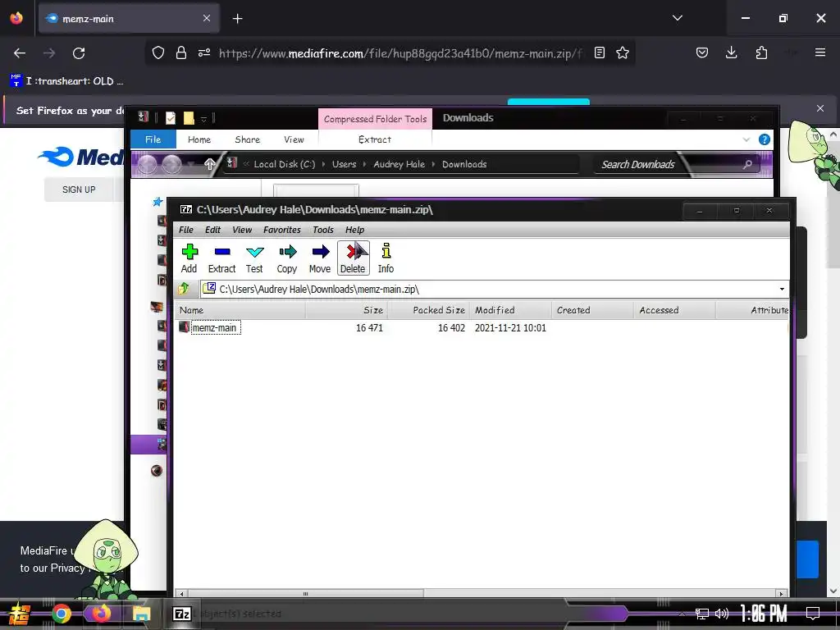Open 7-Zip Favorites menu
This screenshot has height=630, width=840.
click(x=282, y=230)
